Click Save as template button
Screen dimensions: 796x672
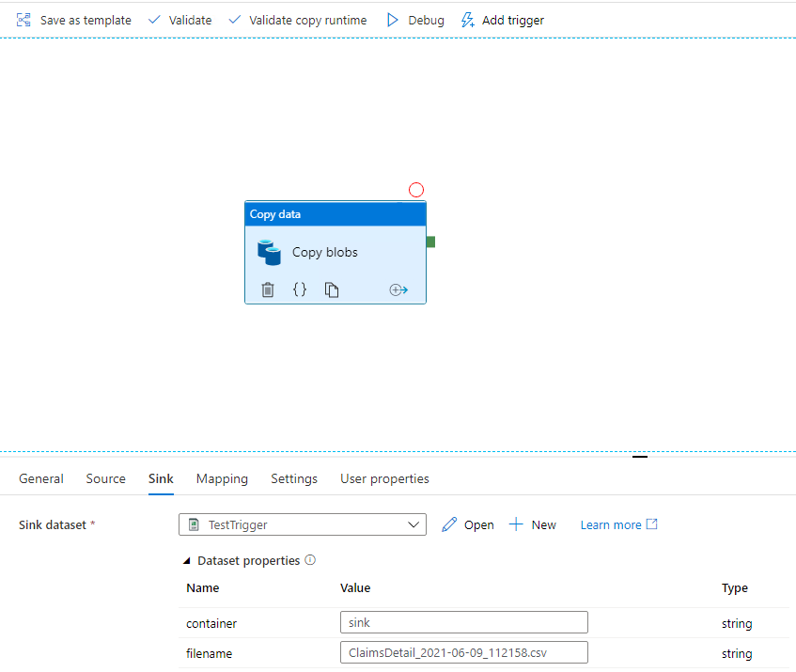tap(74, 20)
